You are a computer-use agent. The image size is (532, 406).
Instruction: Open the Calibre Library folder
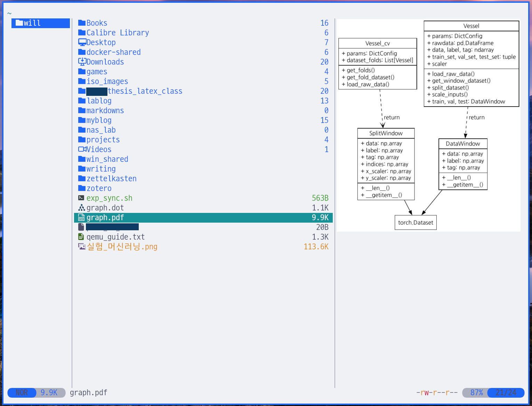118,33
